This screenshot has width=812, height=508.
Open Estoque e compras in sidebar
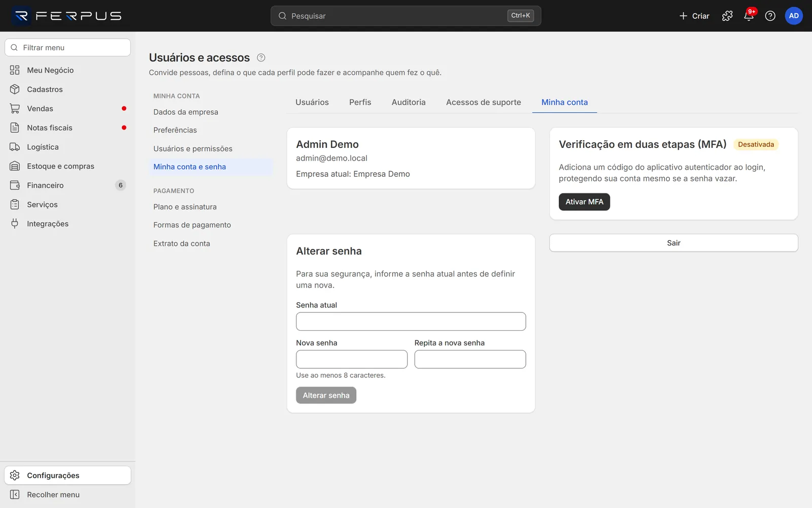[x=67, y=166]
